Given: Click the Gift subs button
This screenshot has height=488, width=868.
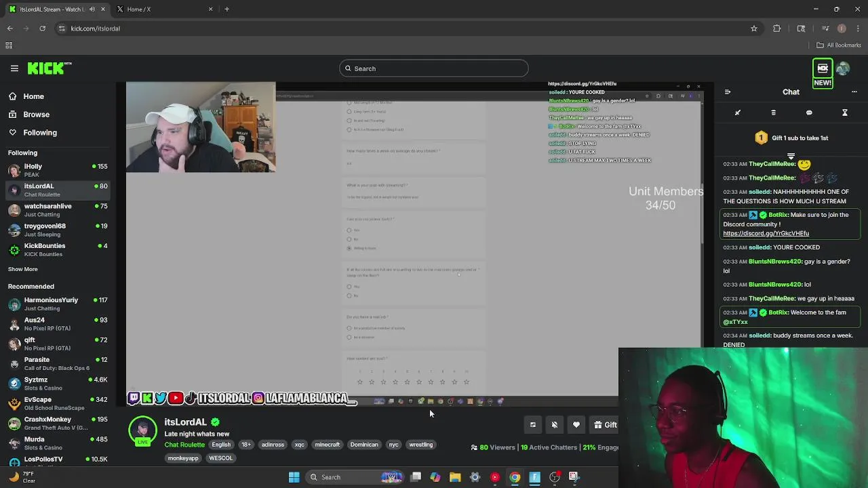Looking at the screenshot, I should (x=605, y=425).
